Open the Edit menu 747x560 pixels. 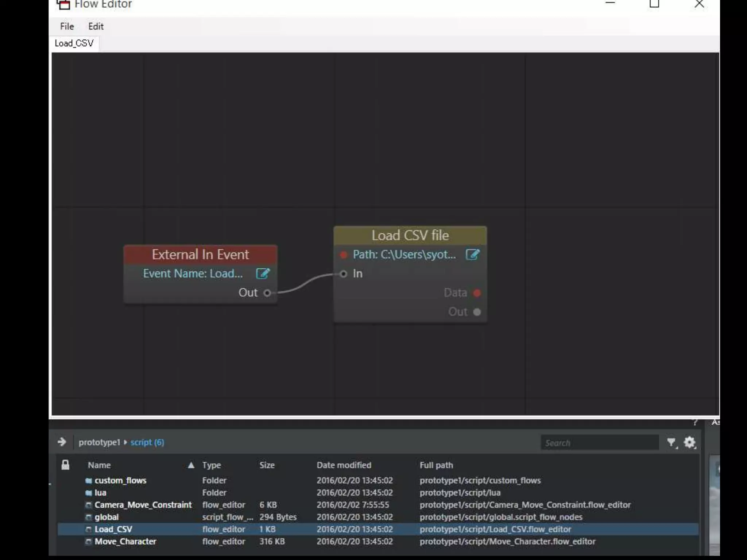tap(96, 26)
